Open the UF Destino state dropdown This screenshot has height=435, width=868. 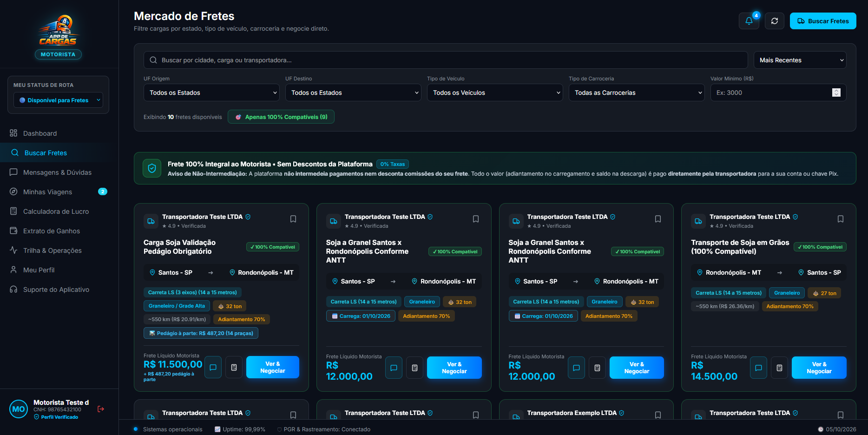point(353,92)
